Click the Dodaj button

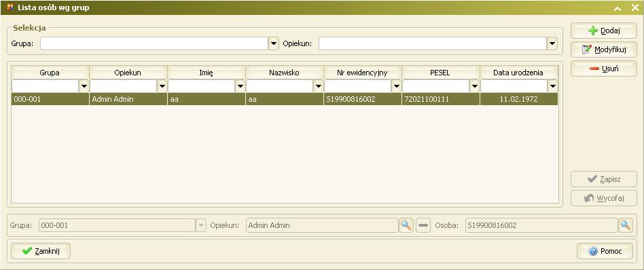pyautogui.click(x=604, y=31)
